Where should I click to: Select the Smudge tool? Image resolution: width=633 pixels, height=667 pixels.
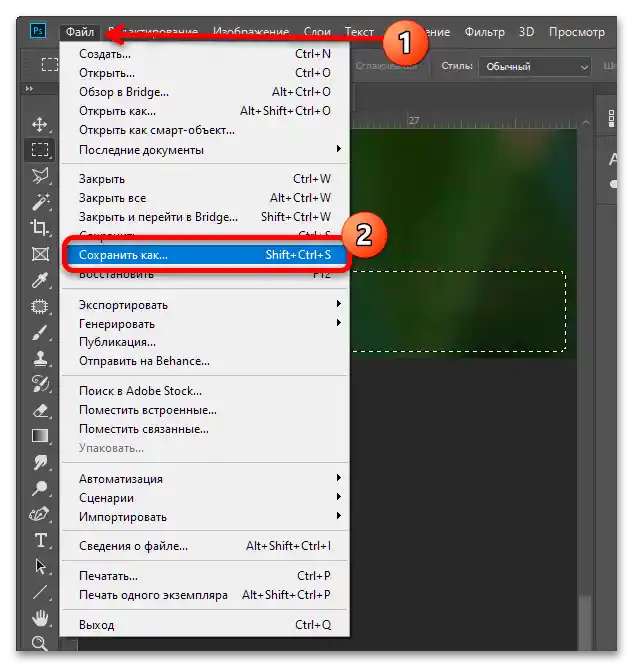pos(40,462)
